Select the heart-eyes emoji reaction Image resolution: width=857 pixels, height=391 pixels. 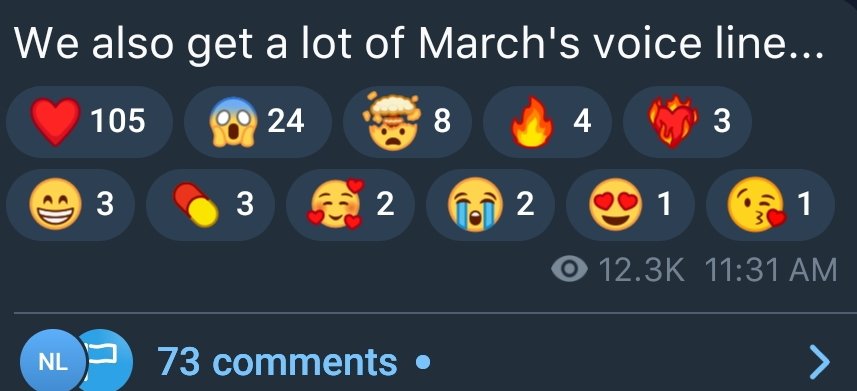pos(630,205)
